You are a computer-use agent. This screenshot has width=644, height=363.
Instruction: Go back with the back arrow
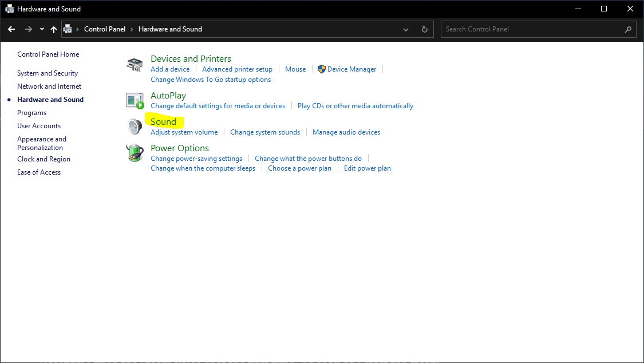tap(11, 29)
